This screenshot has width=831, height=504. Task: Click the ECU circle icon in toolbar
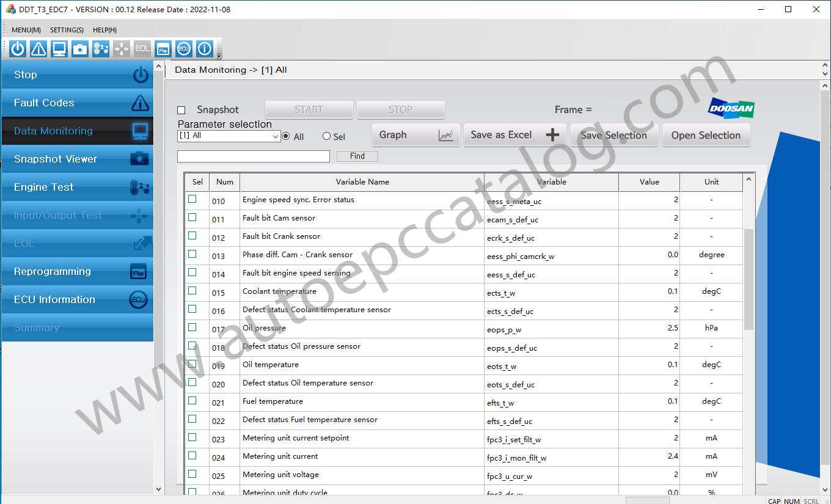tap(184, 49)
